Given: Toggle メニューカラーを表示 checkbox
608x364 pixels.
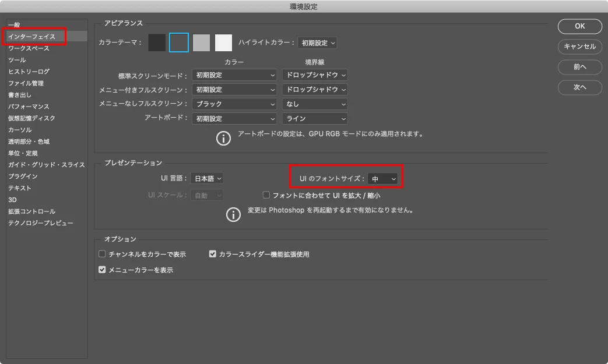Looking at the screenshot, I should coord(102,270).
